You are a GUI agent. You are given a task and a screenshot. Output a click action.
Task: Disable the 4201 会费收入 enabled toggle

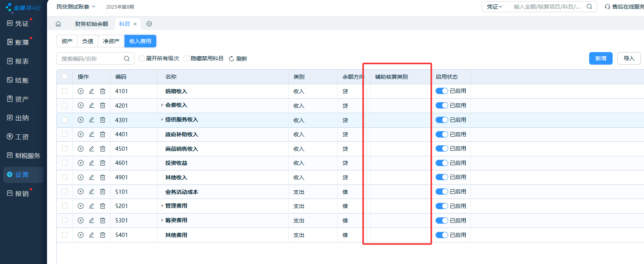click(442, 105)
